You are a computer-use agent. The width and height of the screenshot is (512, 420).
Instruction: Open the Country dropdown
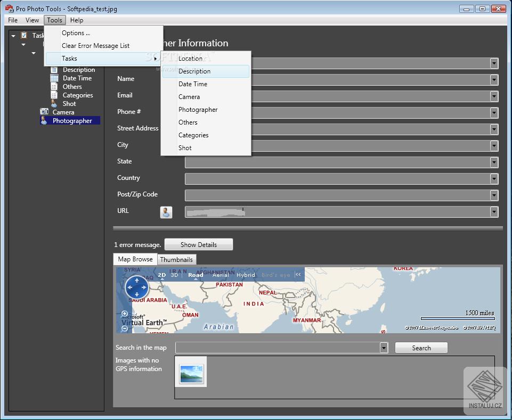[493, 178]
